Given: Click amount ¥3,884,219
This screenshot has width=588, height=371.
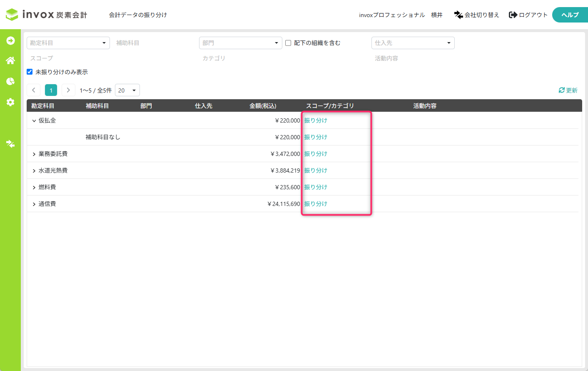Looking at the screenshot, I should pos(285,170).
